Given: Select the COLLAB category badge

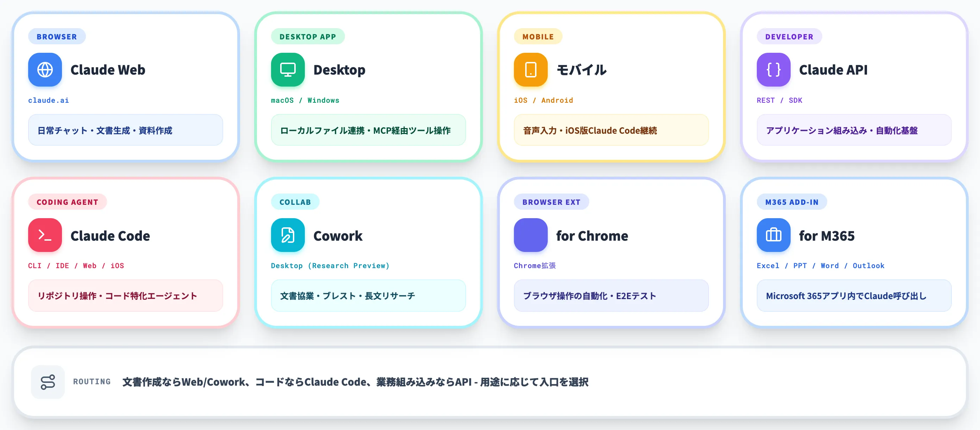Looking at the screenshot, I should click(295, 202).
